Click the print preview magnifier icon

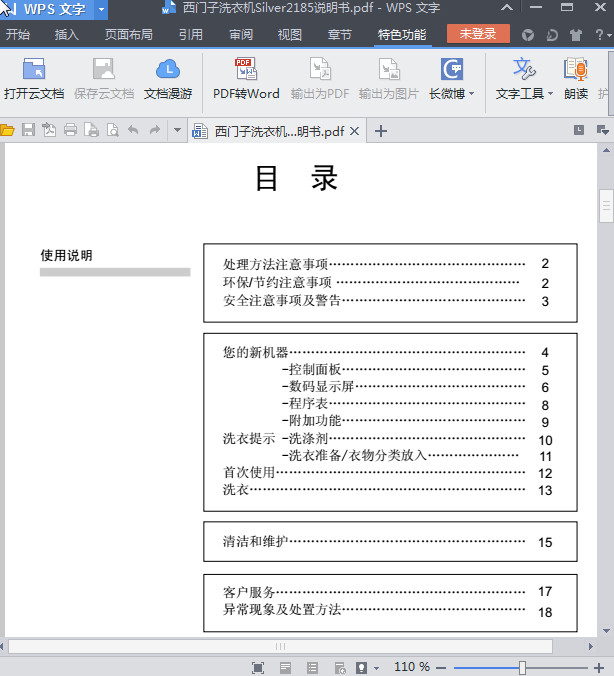click(x=113, y=130)
